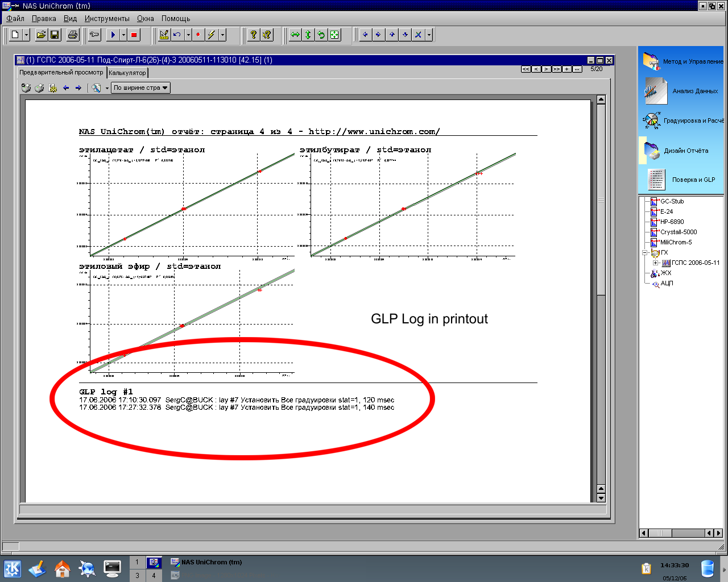The width and height of the screenshot is (728, 582).
Task: Click the blue left navigation arrow in main toolbar
Action: point(365,35)
